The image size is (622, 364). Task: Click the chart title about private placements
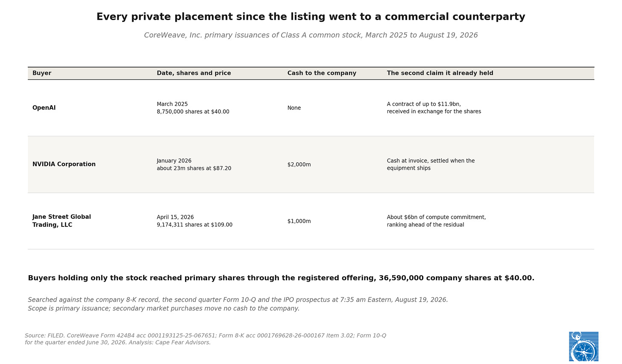(x=311, y=17)
